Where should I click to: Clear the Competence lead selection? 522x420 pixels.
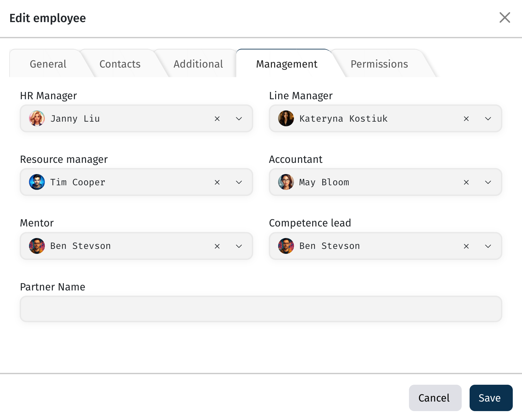[x=466, y=246]
